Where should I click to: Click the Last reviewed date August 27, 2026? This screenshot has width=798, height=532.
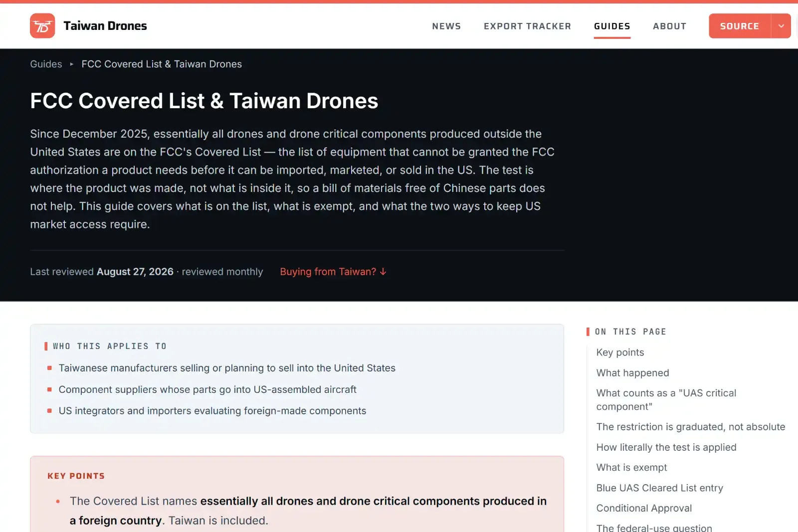(x=135, y=272)
